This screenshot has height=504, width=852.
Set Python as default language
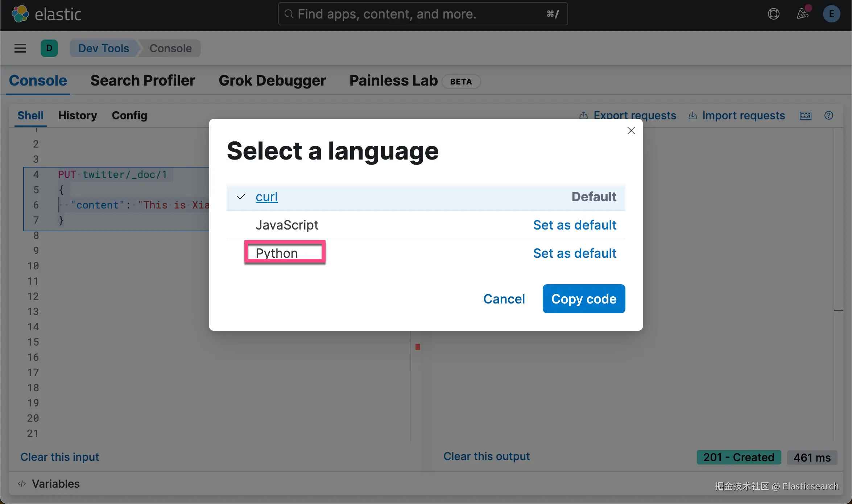[x=574, y=253]
